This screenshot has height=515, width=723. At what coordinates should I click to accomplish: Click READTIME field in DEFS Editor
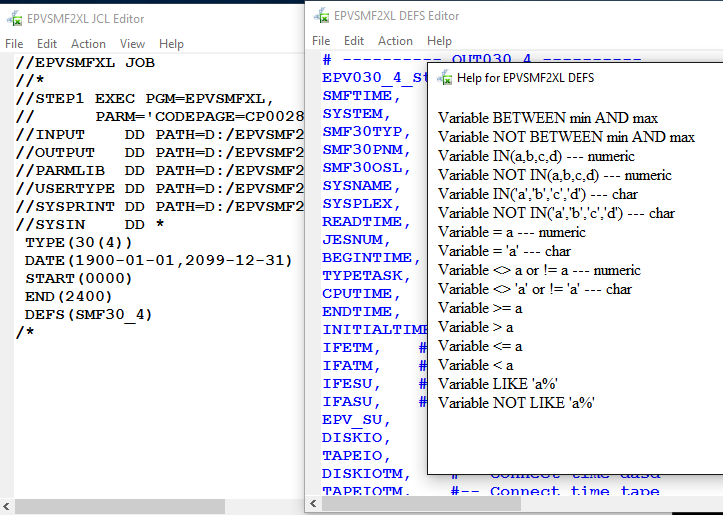pos(367,222)
